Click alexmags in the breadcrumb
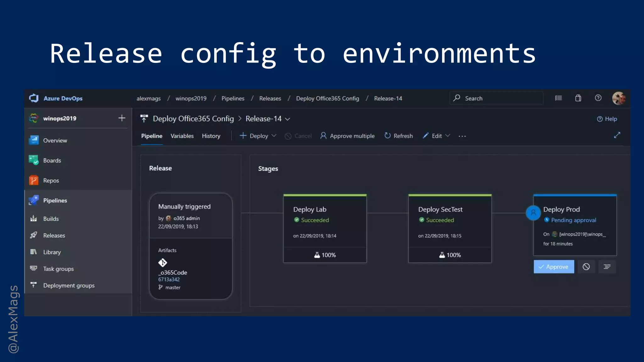Viewport: 644px width, 362px height. pyautogui.click(x=148, y=98)
